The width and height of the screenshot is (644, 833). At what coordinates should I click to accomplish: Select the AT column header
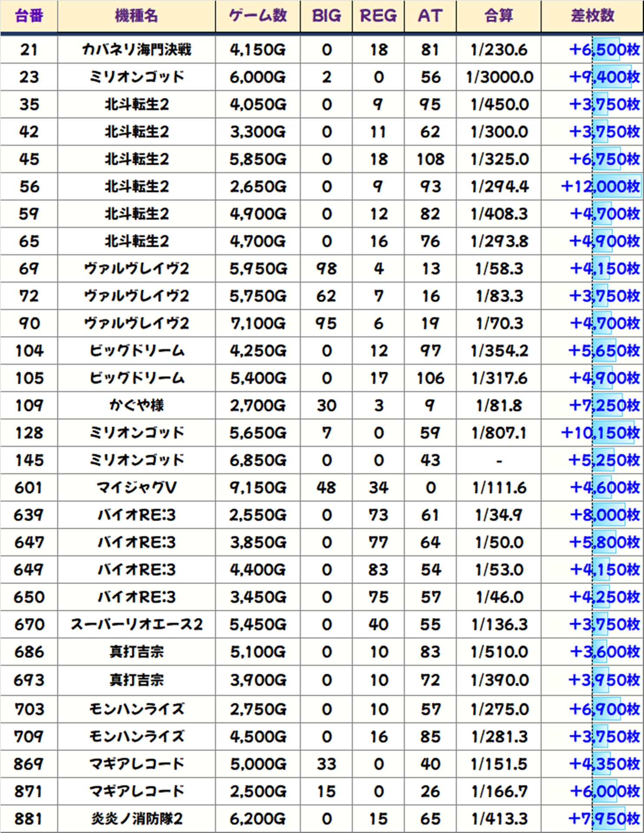click(430, 16)
